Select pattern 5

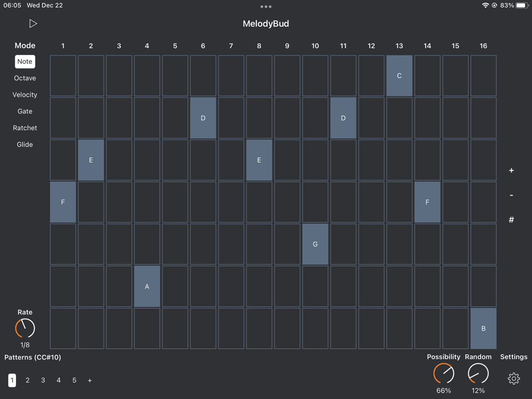pyautogui.click(x=74, y=380)
